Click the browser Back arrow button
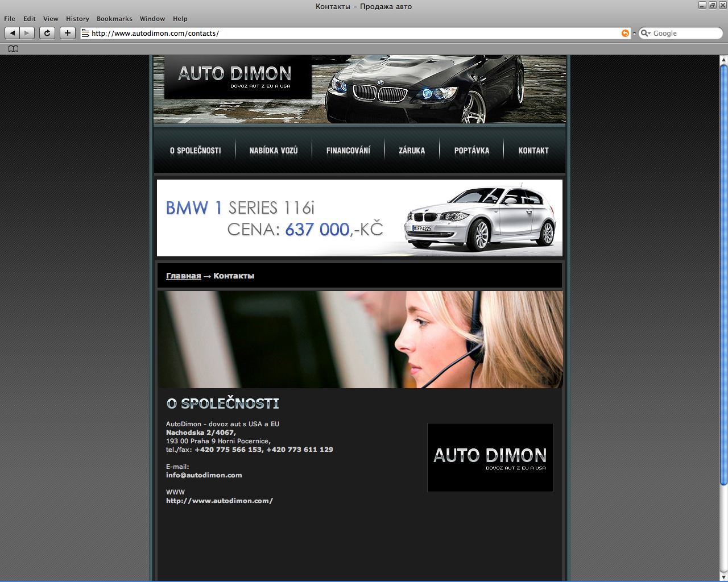The height and width of the screenshot is (582, 728). (12, 33)
